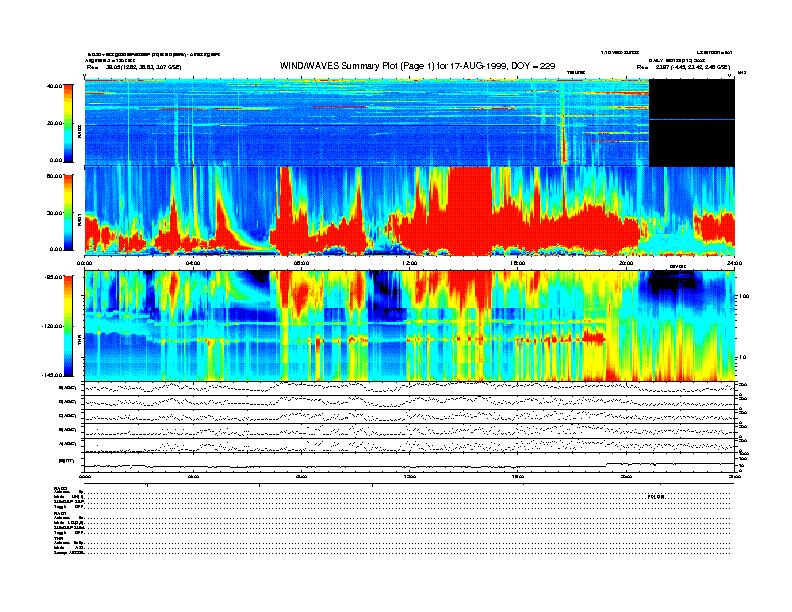This screenshot has width=792, height=612.
Task: Click the RAD1 panel color scale bar
Action: tap(69, 213)
